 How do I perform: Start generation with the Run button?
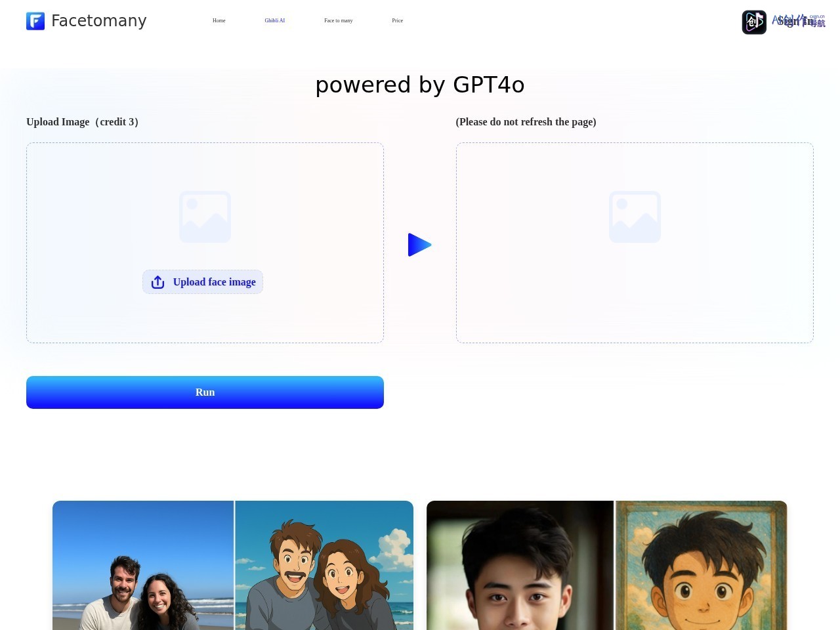click(x=205, y=392)
